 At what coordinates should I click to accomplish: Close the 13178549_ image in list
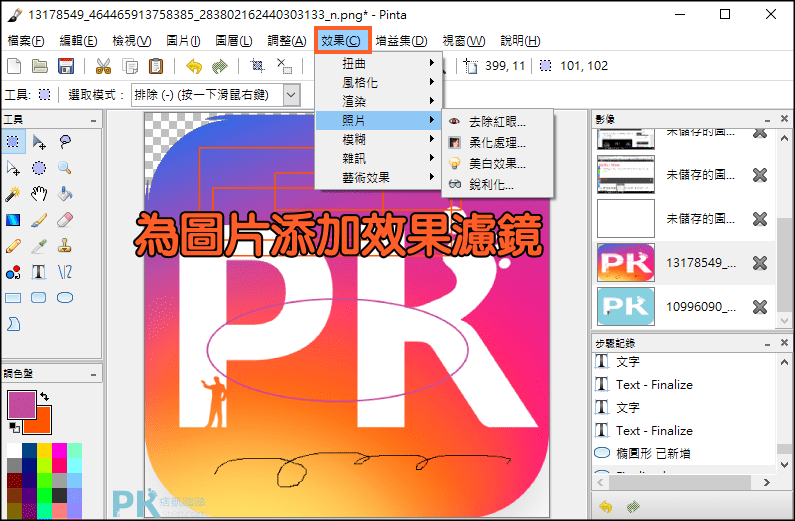click(x=760, y=263)
